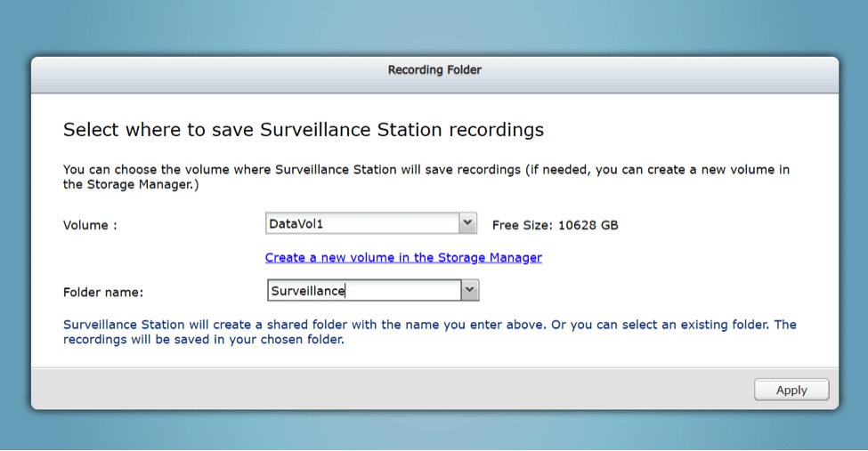Click the volume description paragraph
The height and width of the screenshot is (451, 868).
(x=426, y=177)
